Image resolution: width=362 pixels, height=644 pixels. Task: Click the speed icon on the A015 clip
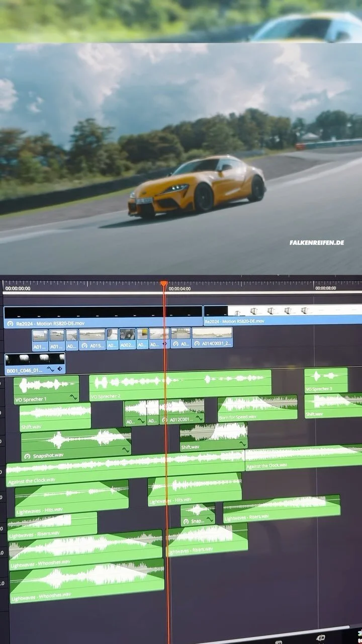coord(84,346)
